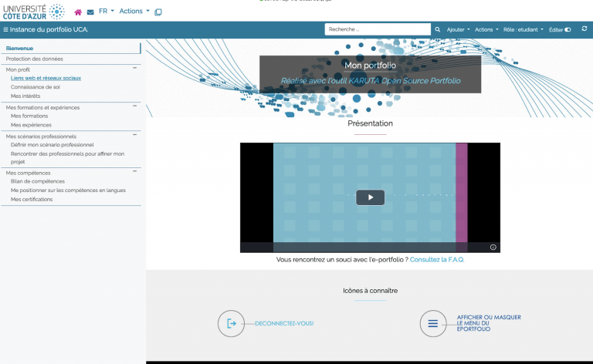The width and height of the screenshot is (593, 364).
Task: Click the copy windows icon beside Actions
Action: point(158,12)
